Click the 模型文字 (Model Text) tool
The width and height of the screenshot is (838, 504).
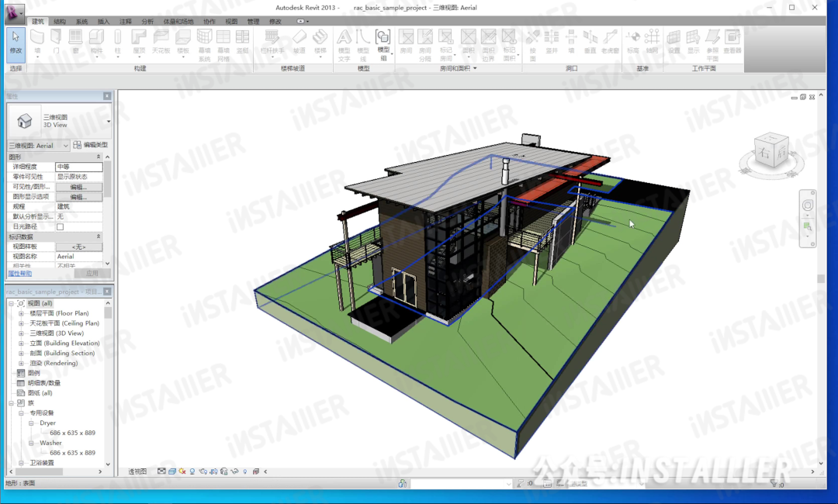(x=345, y=45)
